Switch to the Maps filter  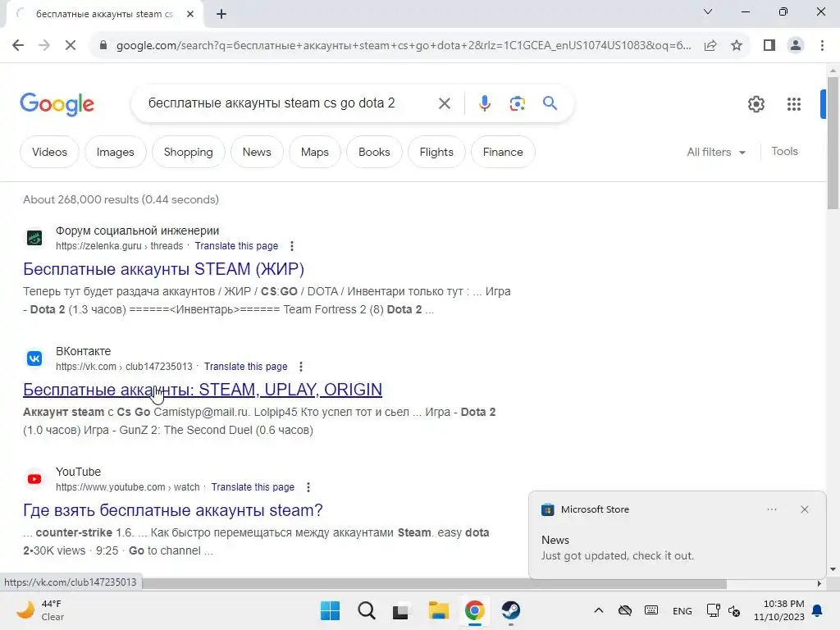pyautogui.click(x=314, y=152)
